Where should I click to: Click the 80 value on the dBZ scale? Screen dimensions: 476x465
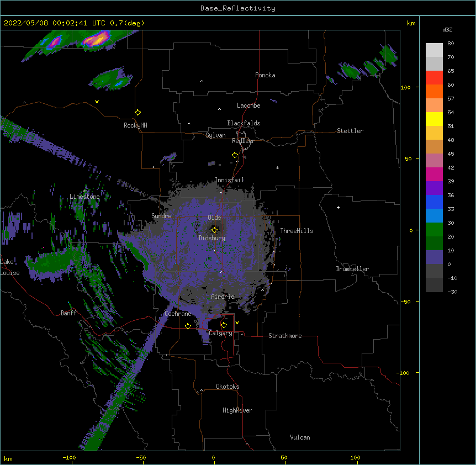point(451,44)
